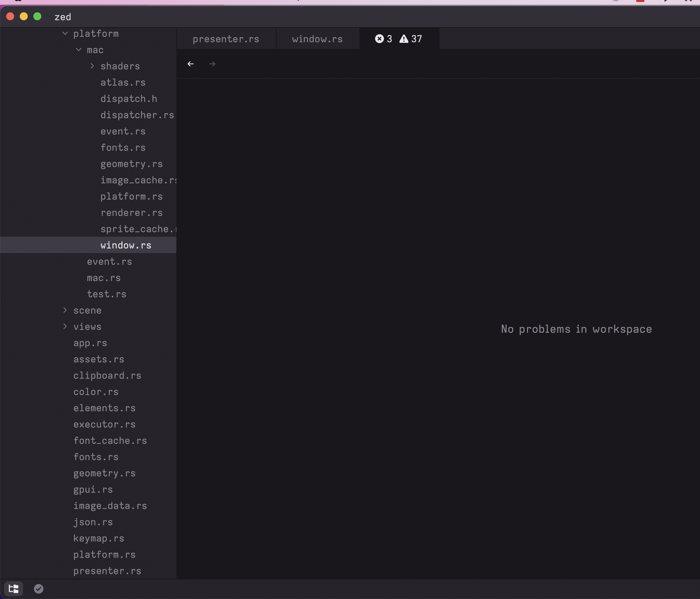
Task: Expand the shaders folder
Action: point(92,66)
